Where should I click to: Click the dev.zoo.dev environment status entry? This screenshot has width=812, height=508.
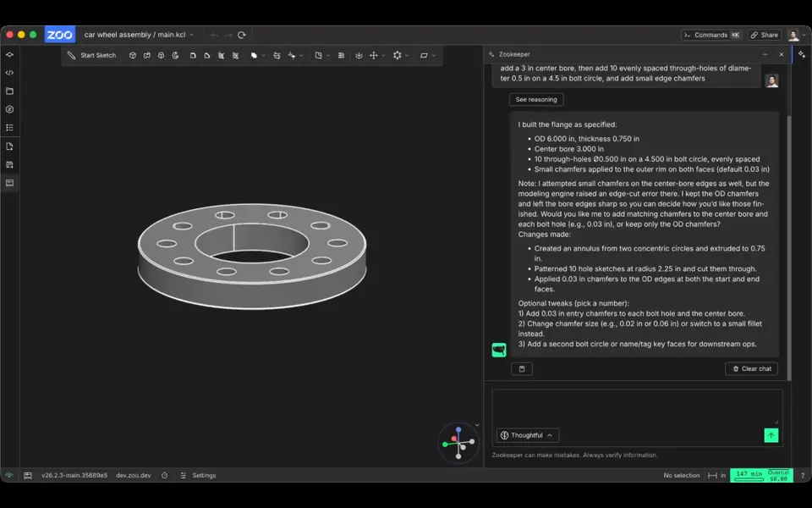click(133, 475)
